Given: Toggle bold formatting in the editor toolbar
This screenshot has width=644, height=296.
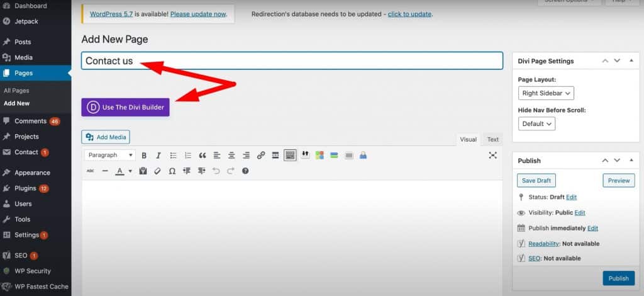Looking at the screenshot, I should point(144,156).
